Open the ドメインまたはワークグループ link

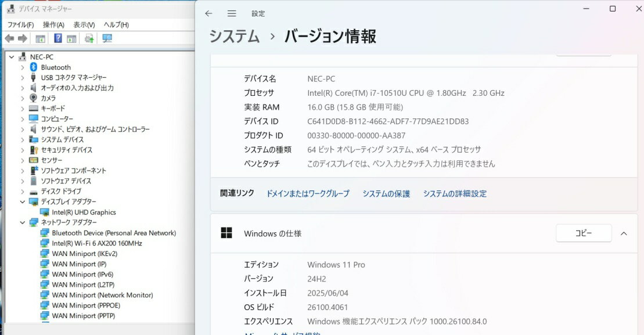point(308,194)
